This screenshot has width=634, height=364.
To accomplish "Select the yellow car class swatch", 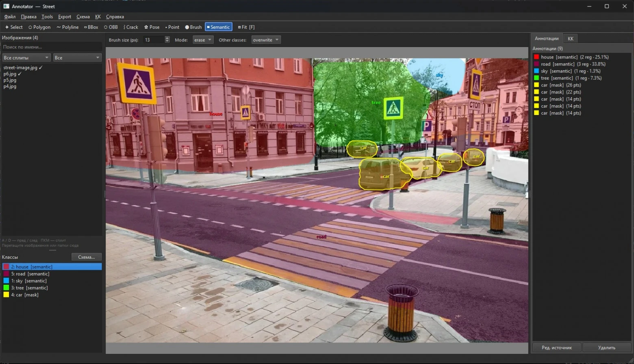I will coord(6,295).
